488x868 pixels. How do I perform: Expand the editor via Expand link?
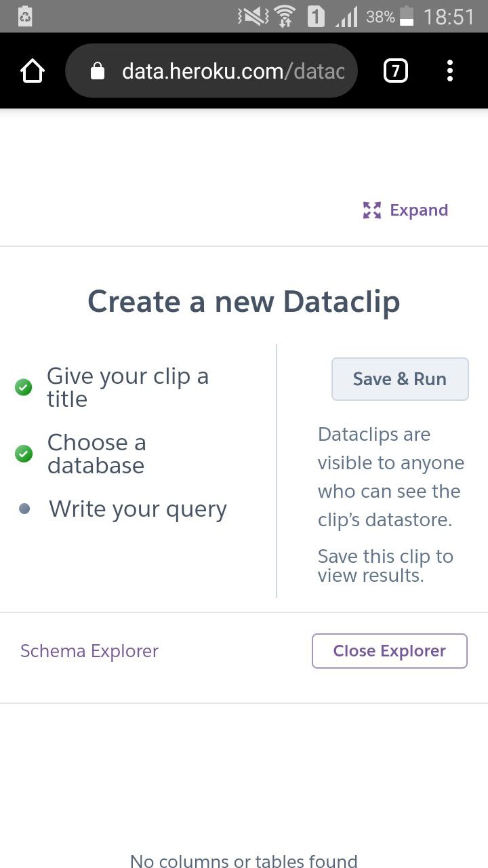[418, 210]
